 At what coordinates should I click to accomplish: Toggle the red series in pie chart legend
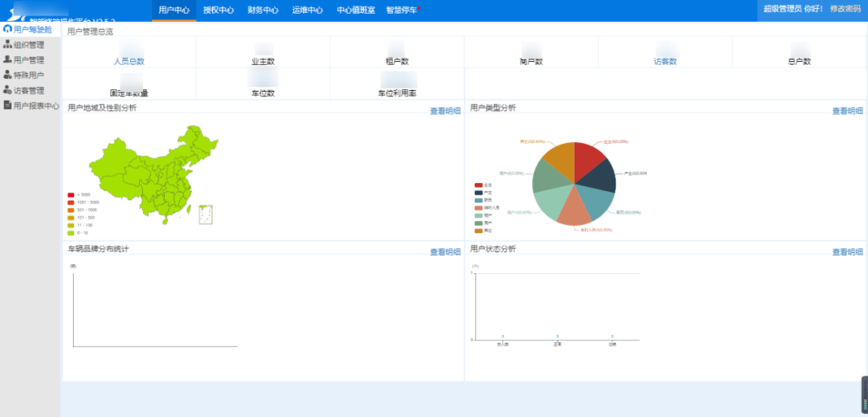479,185
